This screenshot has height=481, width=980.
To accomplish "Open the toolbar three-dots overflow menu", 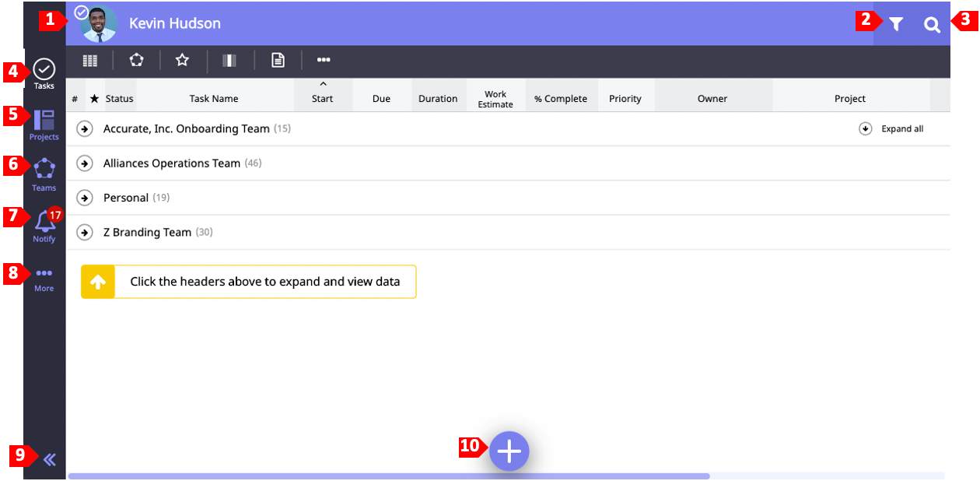I will coord(324,61).
